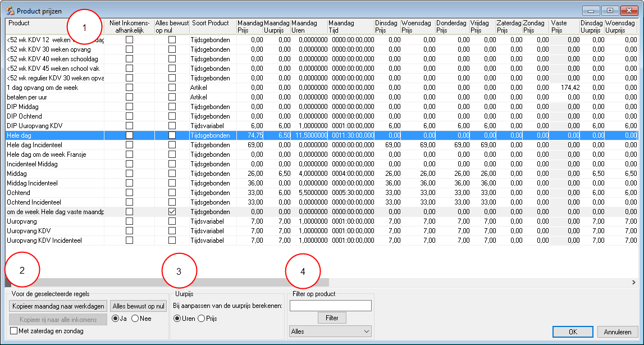Click the numbered marker 4 circle
The image size is (644, 345).
coord(303,271)
